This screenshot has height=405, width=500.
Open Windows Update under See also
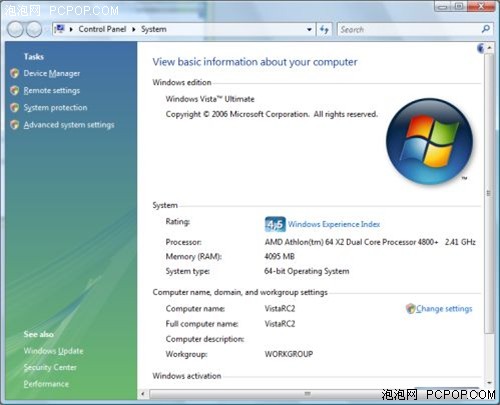[x=53, y=351]
